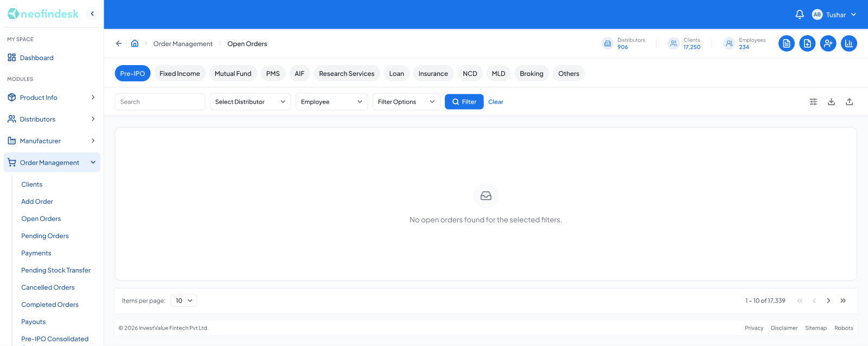Viewport: 868px width, 346px height.
Task: Open the document report round button
Action: click(787, 43)
